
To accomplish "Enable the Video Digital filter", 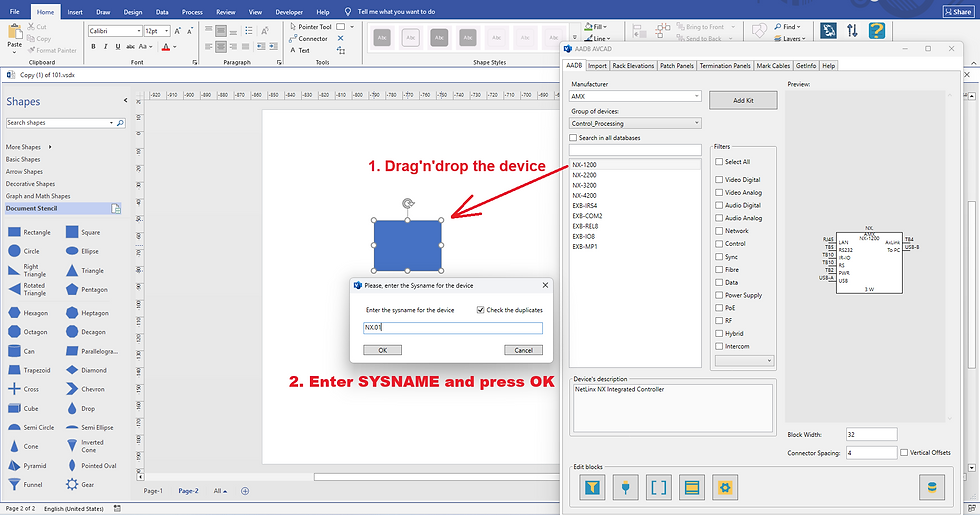I will [719, 179].
